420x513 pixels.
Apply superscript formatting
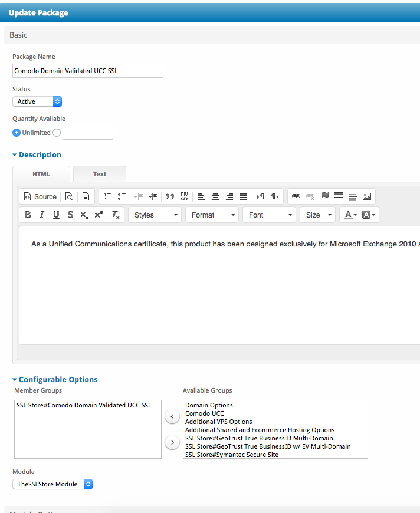click(x=99, y=215)
